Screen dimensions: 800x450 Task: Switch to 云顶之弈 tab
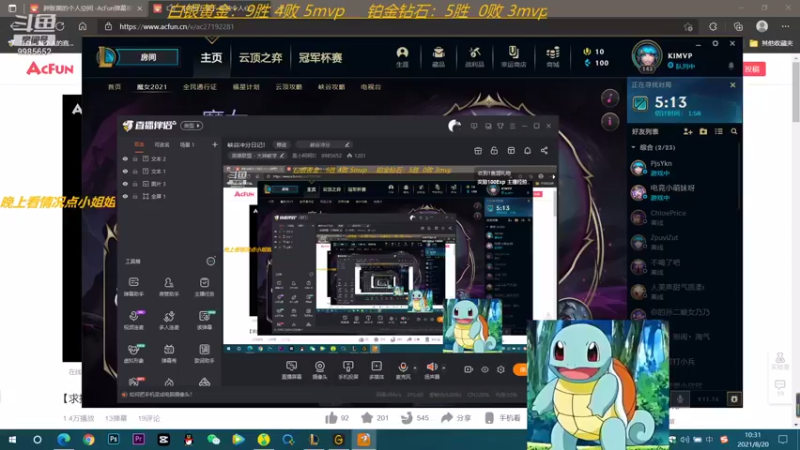click(260, 58)
